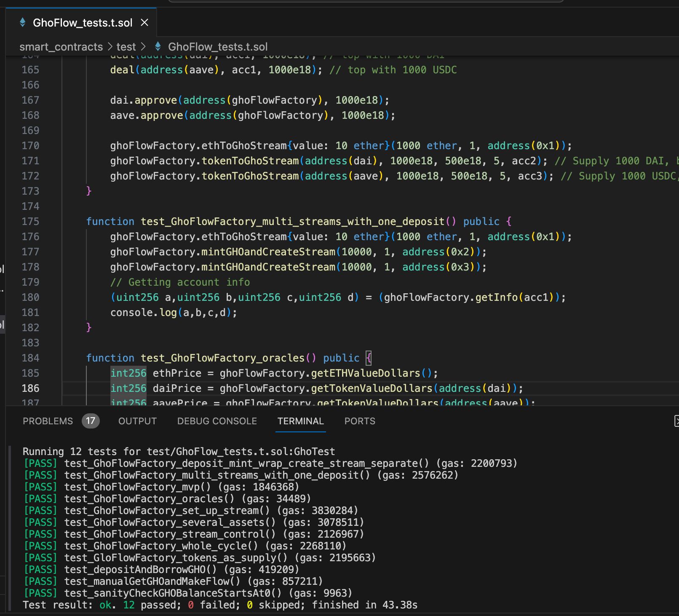This screenshot has width=679, height=616.
Task: Open the test breadcrumb folder
Action: coord(126,47)
